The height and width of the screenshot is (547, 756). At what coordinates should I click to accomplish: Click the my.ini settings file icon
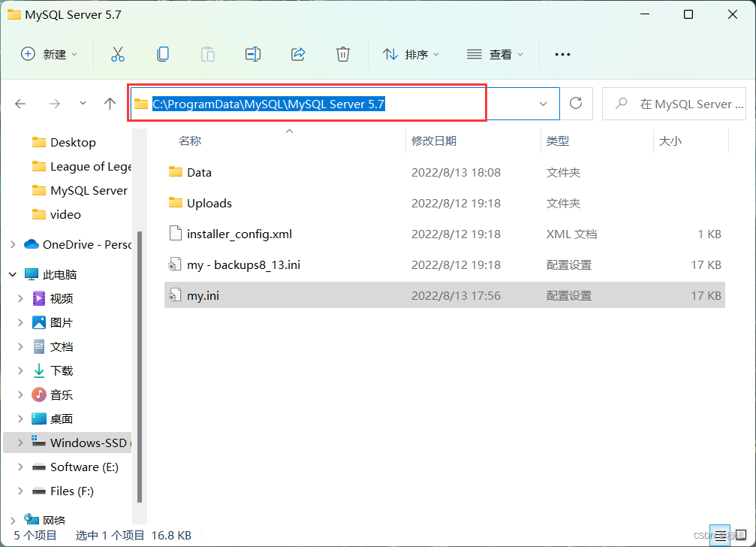pos(174,295)
